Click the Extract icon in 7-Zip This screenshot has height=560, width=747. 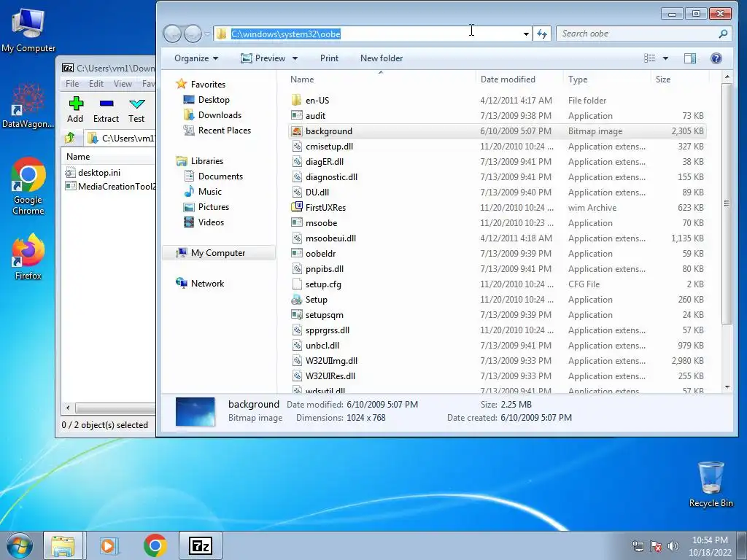coord(106,104)
